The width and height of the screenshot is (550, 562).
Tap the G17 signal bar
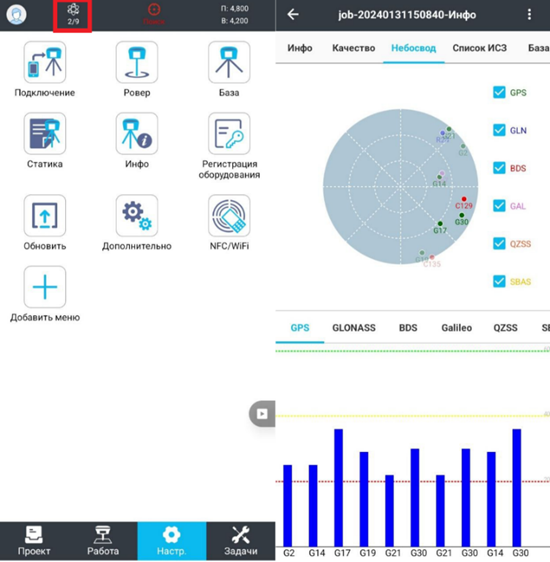(338, 487)
